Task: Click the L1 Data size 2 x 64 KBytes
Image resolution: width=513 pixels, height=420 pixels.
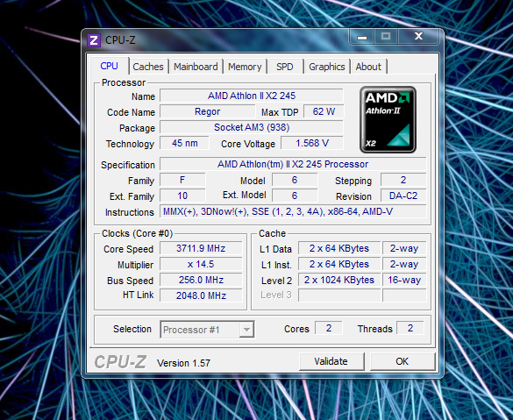Action: [339, 248]
